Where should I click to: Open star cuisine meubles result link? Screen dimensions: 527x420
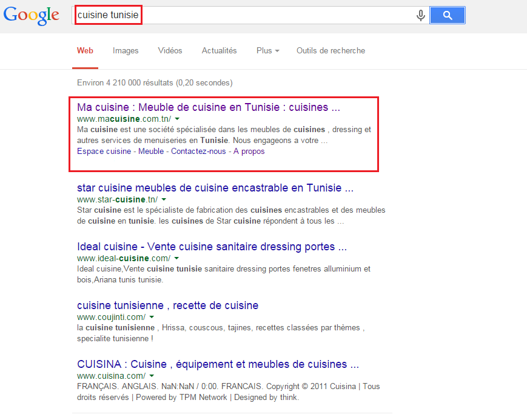tap(215, 188)
